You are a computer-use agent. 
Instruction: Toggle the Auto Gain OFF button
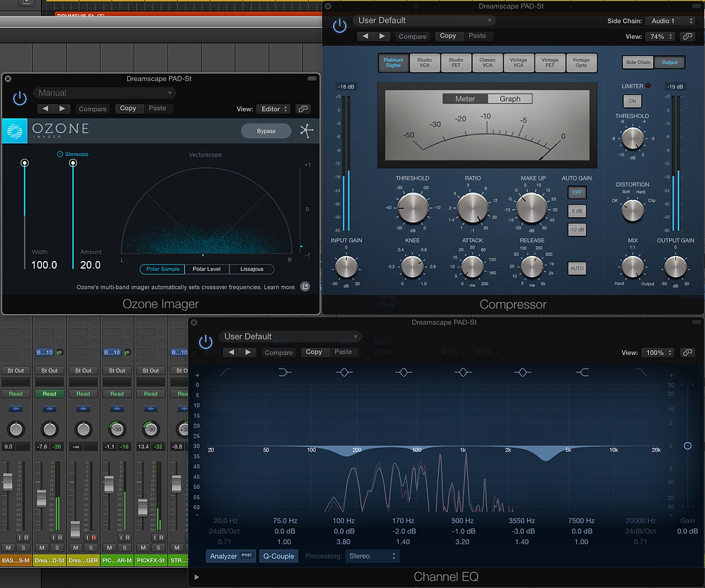pos(577,192)
